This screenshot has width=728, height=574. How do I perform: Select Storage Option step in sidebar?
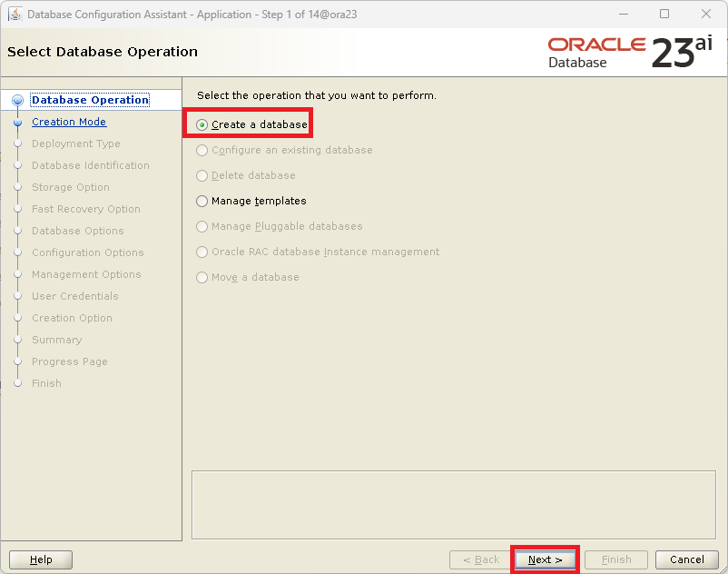point(71,187)
